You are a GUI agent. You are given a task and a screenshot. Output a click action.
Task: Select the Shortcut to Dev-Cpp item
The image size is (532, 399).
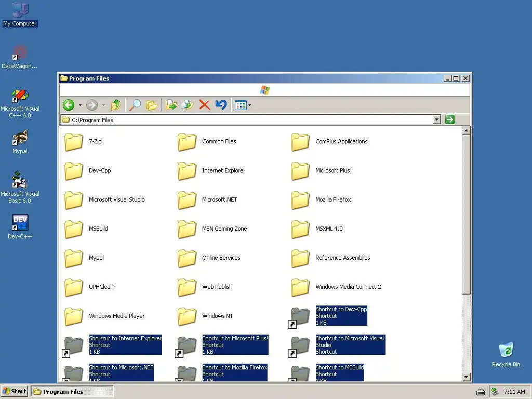(x=328, y=316)
